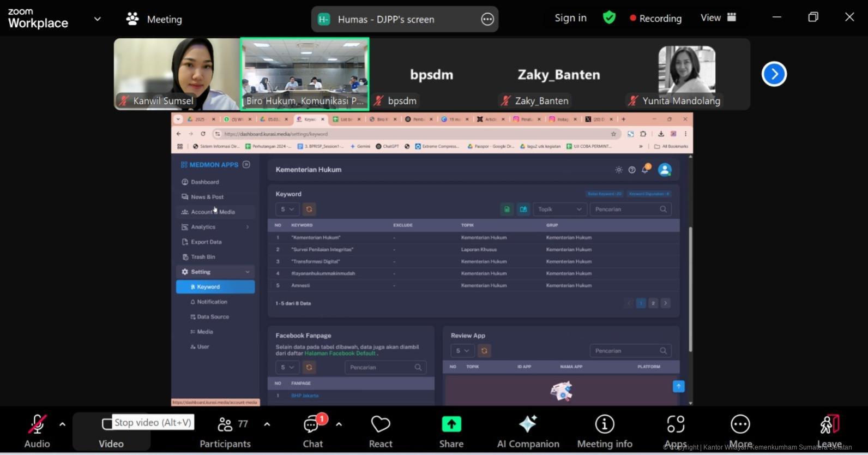Open the Zoom Workplace dropdown arrow
This screenshot has width=868, height=455.
click(98, 19)
